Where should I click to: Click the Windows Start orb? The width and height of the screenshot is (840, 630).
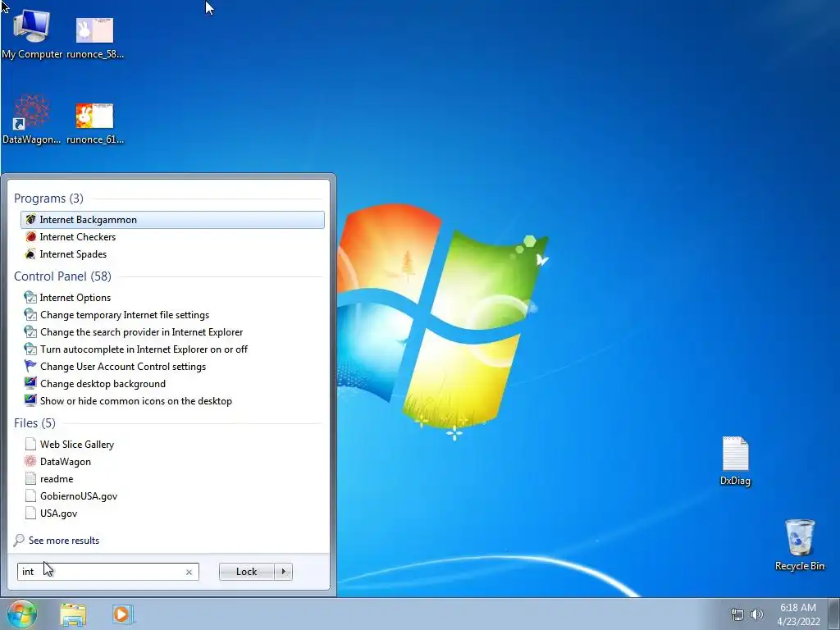tap(21, 614)
